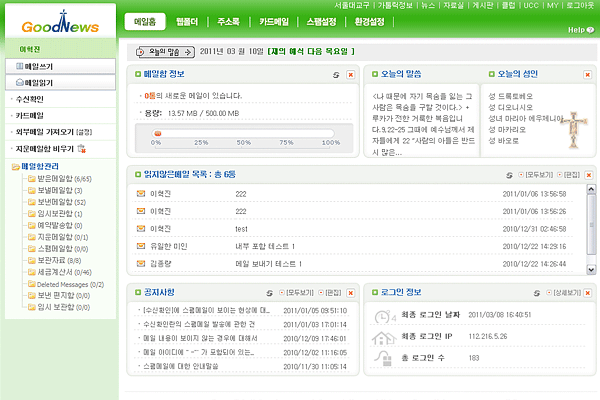Collapse the 메일함관리 folder tree
The height and width of the screenshot is (400, 600).
(13, 166)
